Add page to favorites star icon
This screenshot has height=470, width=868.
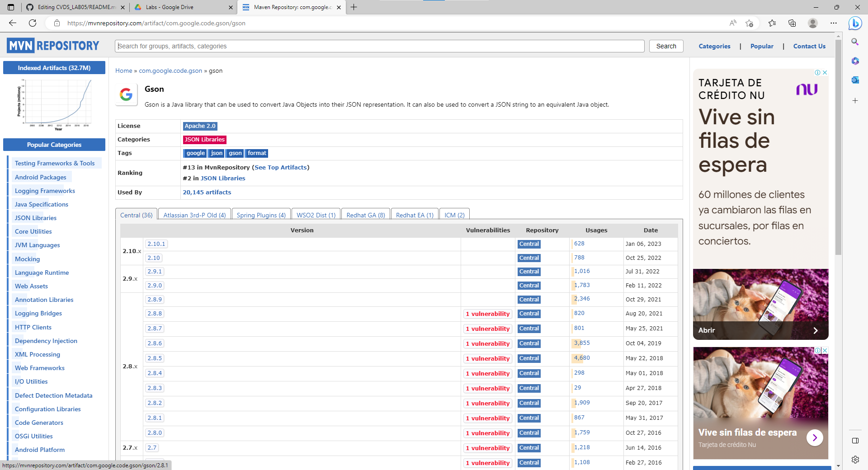(750, 23)
